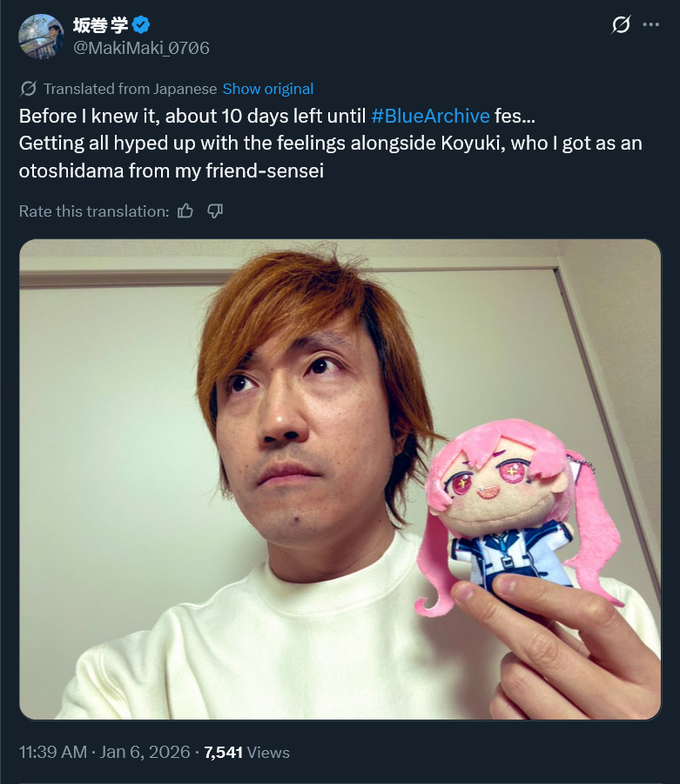
Task: Click the 7,541 view count number
Action: pos(223,752)
